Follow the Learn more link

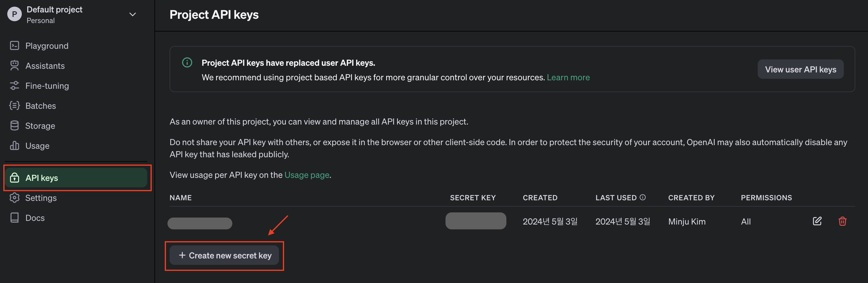568,77
